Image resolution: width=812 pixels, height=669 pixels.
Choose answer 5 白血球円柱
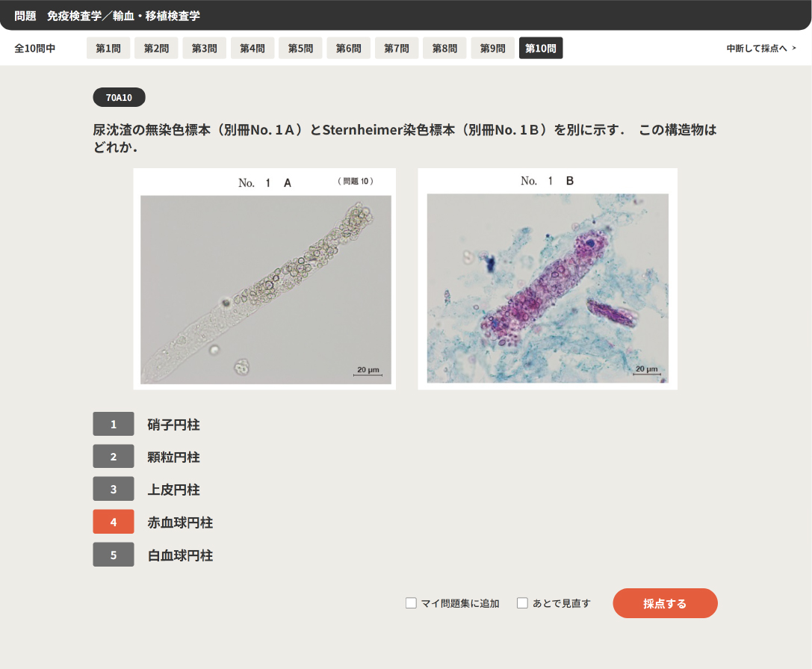[x=114, y=555]
